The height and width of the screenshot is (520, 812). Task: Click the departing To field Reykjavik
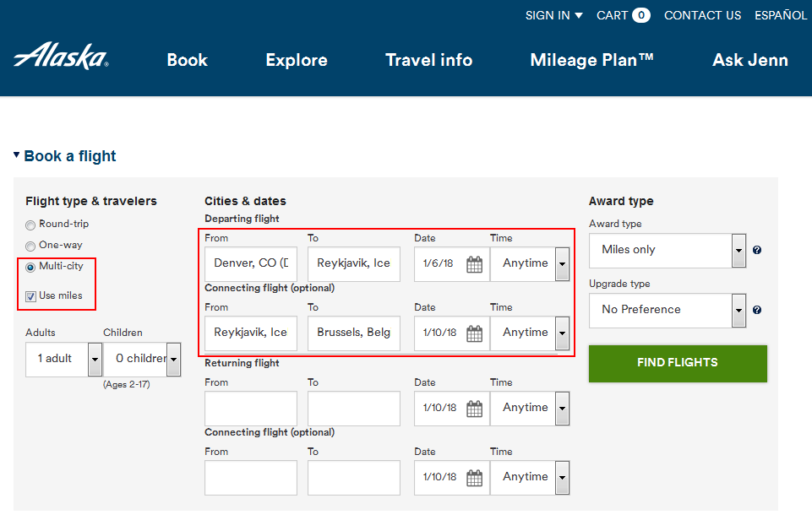pos(354,264)
